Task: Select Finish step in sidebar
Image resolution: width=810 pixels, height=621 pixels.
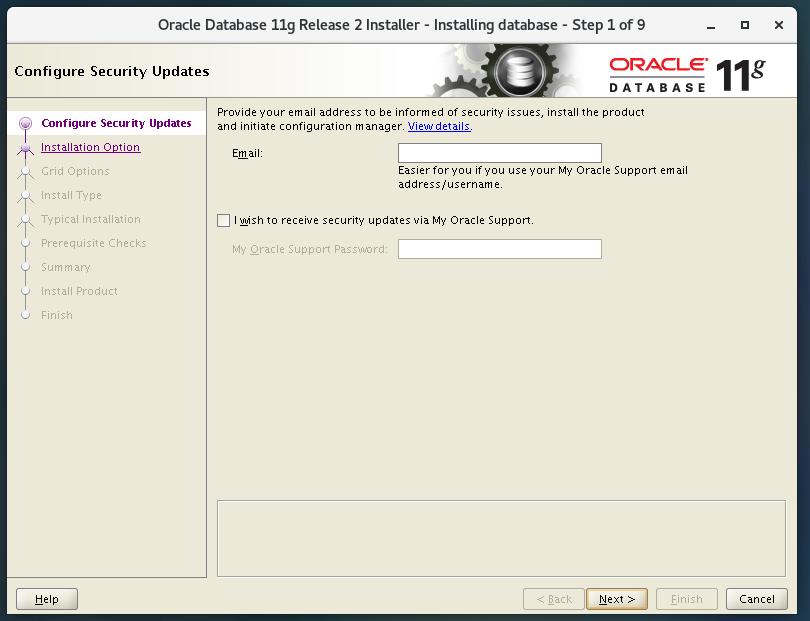Action: [x=57, y=315]
